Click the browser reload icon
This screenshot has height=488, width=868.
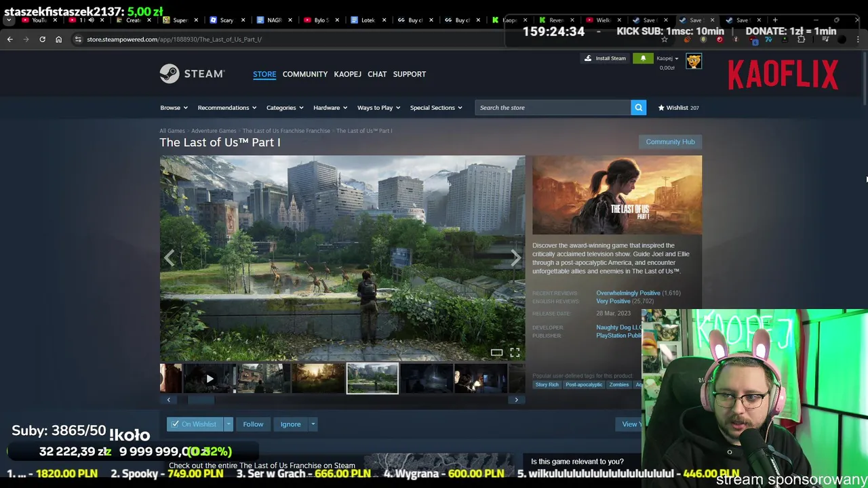42,39
